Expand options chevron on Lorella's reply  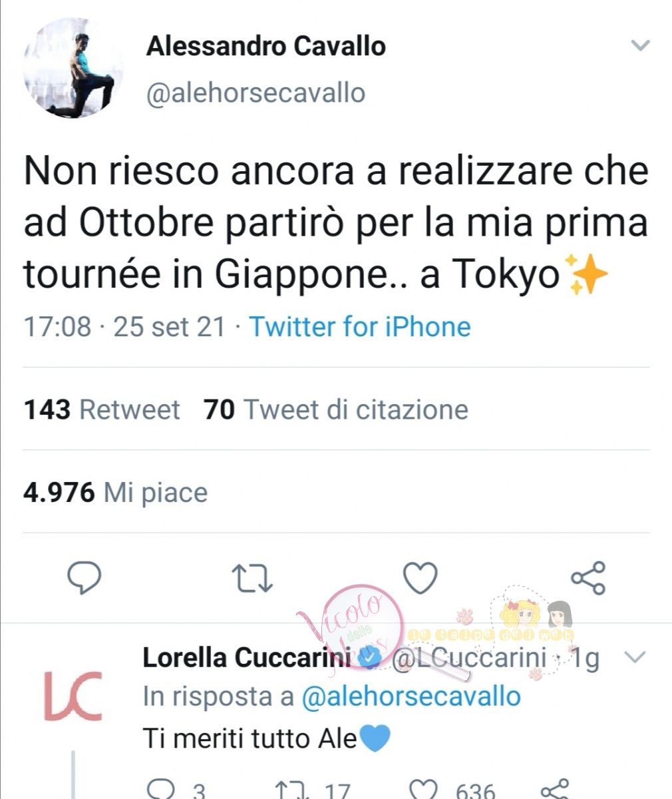pos(637,658)
